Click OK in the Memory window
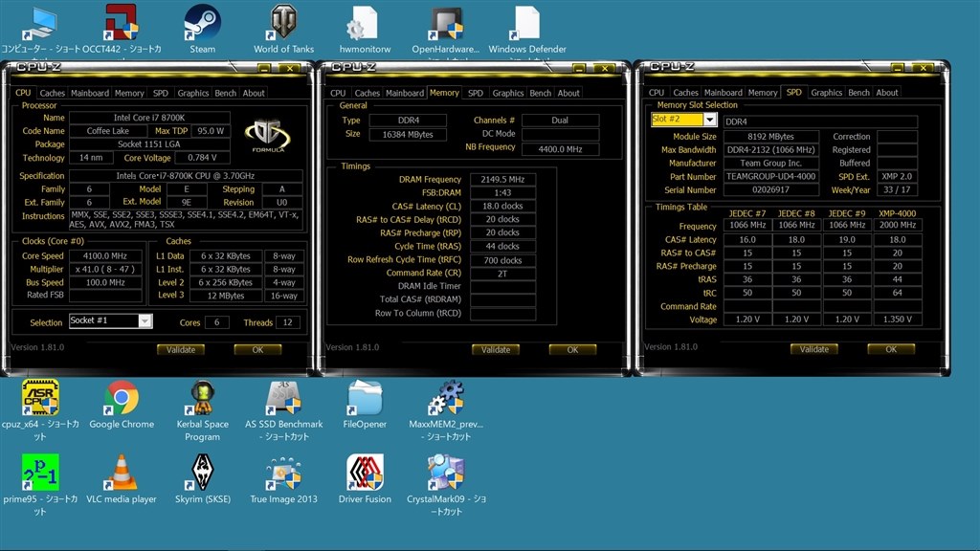Screen dimensions: 980x551 click(572, 350)
